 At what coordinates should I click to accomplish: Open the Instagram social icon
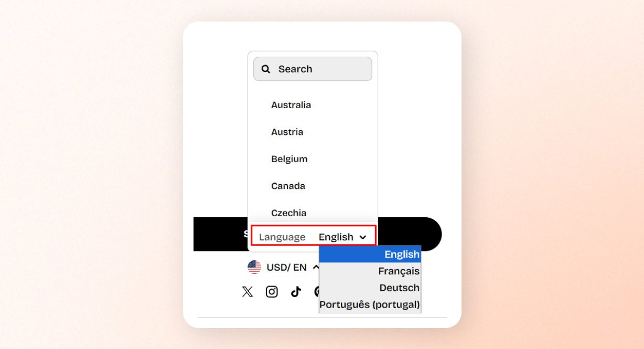[x=272, y=292]
